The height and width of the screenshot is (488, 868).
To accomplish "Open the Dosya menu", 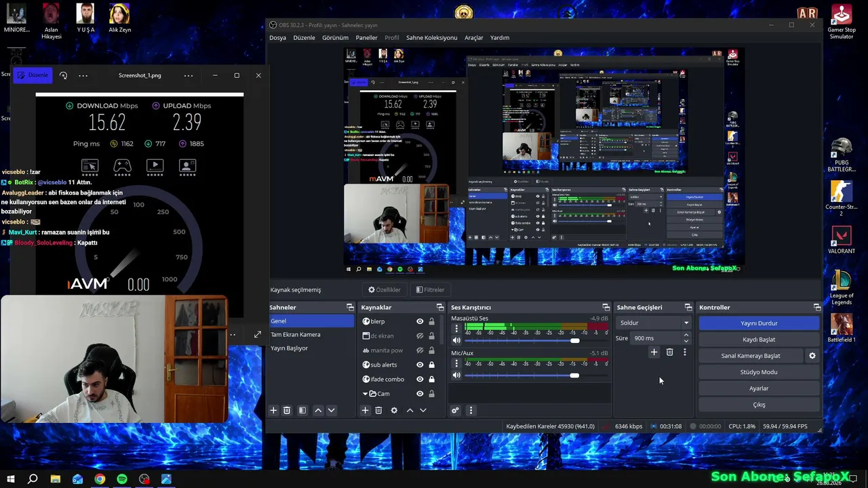I will [x=277, y=38].
